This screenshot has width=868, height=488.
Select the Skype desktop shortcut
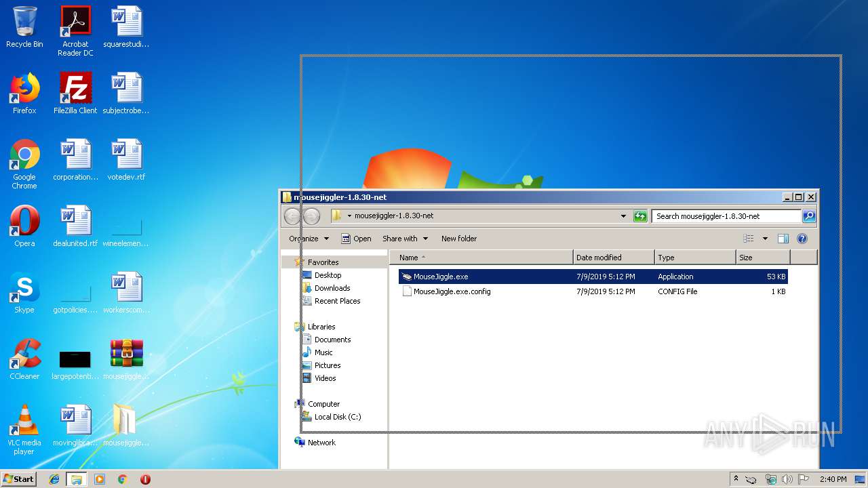coord(24,293)
